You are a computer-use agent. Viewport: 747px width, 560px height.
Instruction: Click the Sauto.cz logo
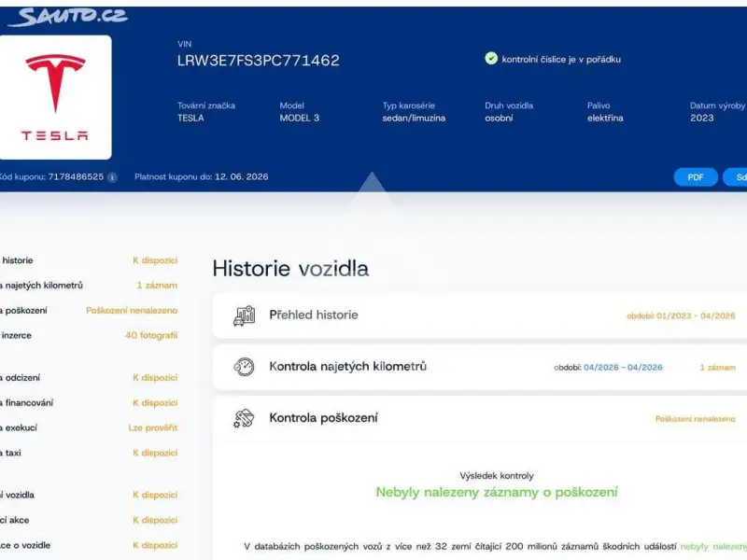[67, 17]
